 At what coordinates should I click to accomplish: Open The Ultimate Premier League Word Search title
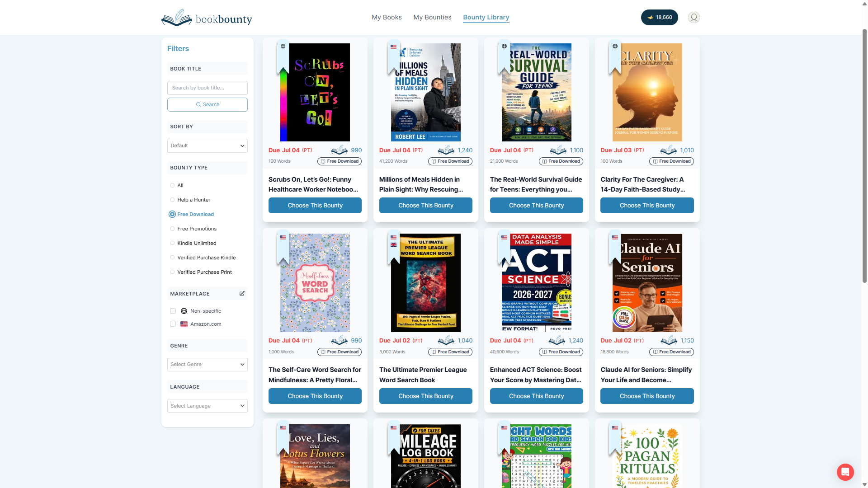pos(423,375)
